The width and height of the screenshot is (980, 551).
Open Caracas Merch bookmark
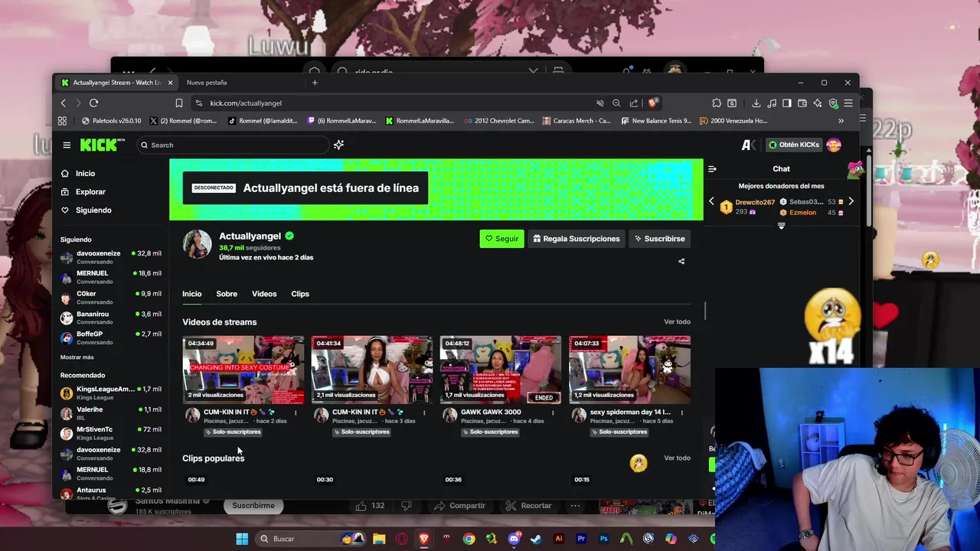577,121
